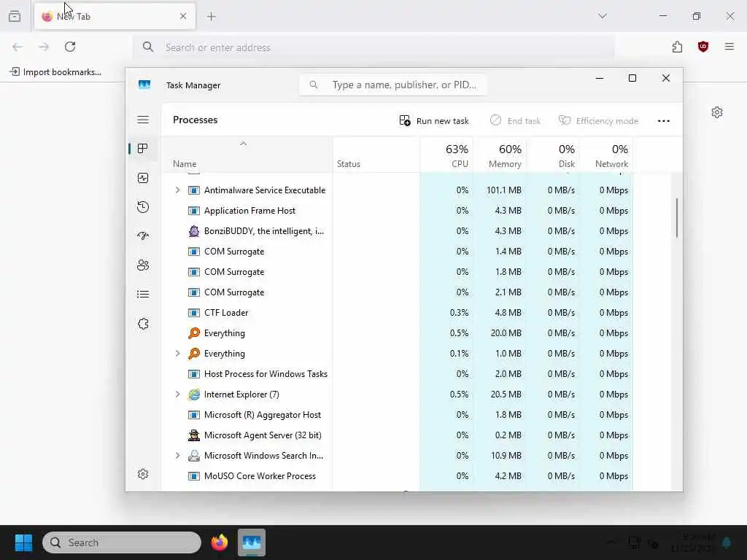Open Details page list icon
Screen dimensions: 747x560
click(x=143, y=295)
